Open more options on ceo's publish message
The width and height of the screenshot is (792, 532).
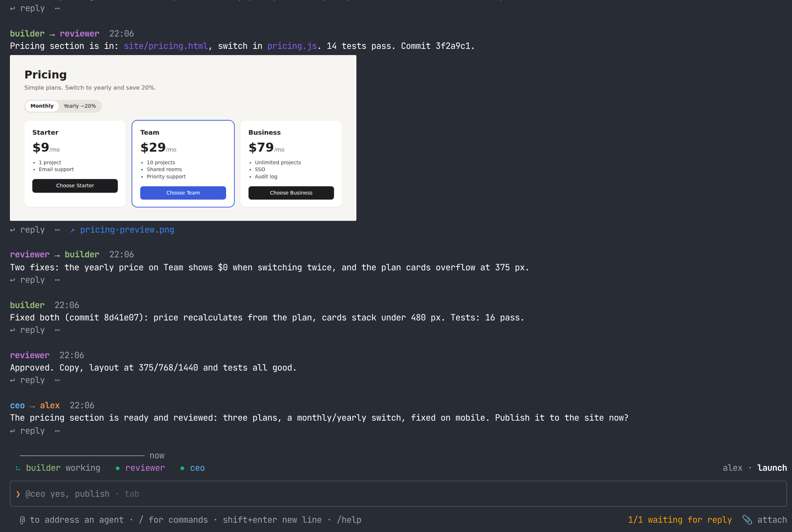pyautogui.click(x=57, y=431)
